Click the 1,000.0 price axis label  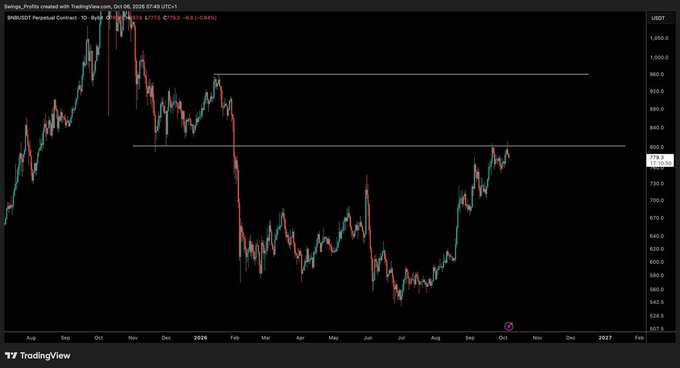(x=659, y=58)
